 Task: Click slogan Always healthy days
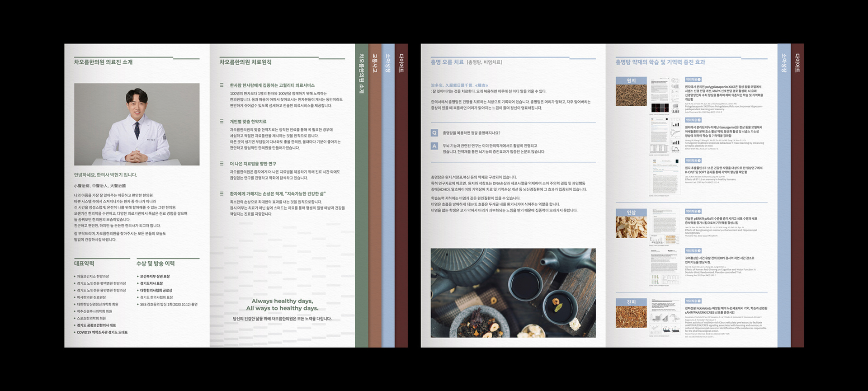pyautogui.click(x=282, y=301)
